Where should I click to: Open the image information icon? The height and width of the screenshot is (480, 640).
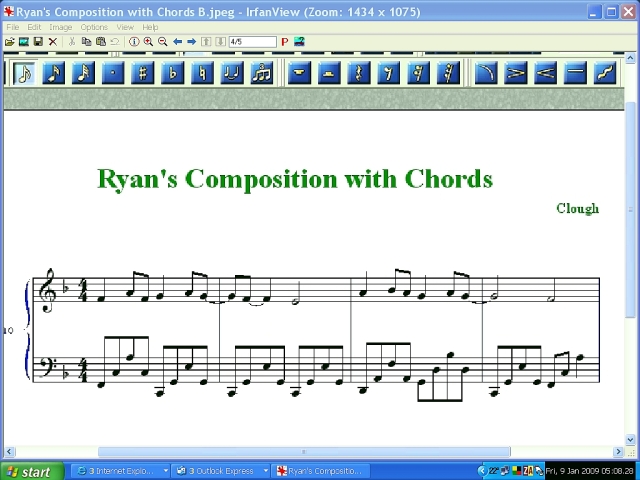(134, 42)
